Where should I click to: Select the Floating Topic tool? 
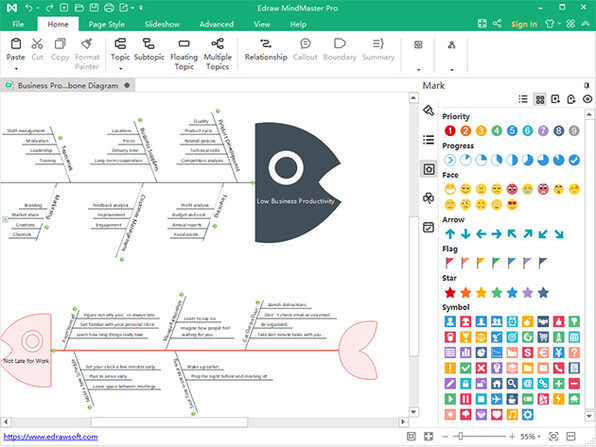(184, 54)
